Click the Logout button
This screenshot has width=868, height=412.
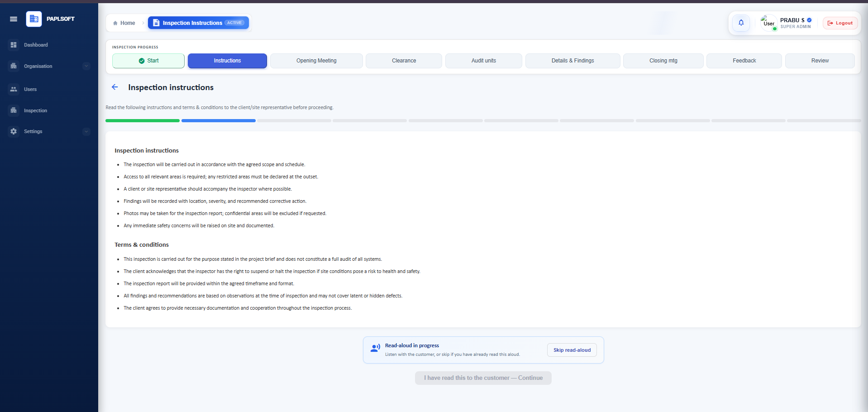tap(840, 23)
